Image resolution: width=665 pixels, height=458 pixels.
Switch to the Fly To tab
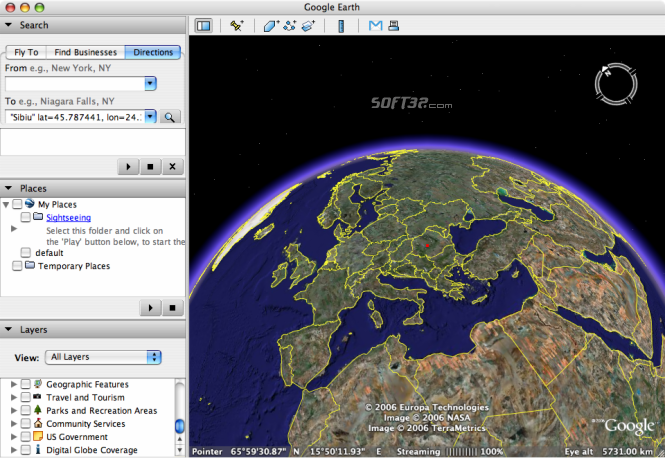point(26,52)
